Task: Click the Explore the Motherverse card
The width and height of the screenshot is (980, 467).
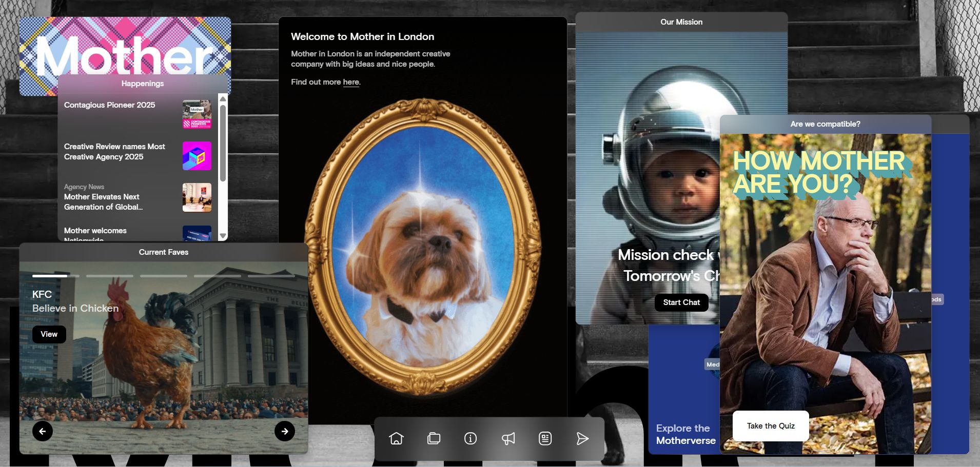Action: (685, 434)
